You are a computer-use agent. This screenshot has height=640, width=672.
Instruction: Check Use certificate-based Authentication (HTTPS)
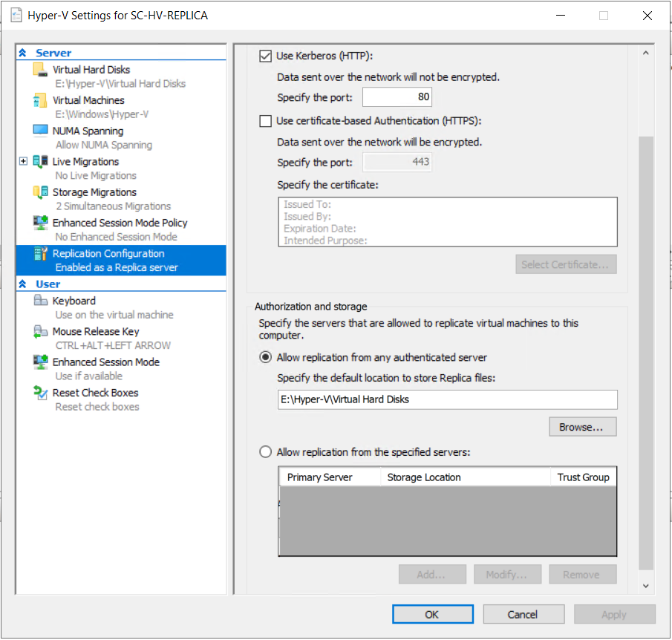point(265,121)
